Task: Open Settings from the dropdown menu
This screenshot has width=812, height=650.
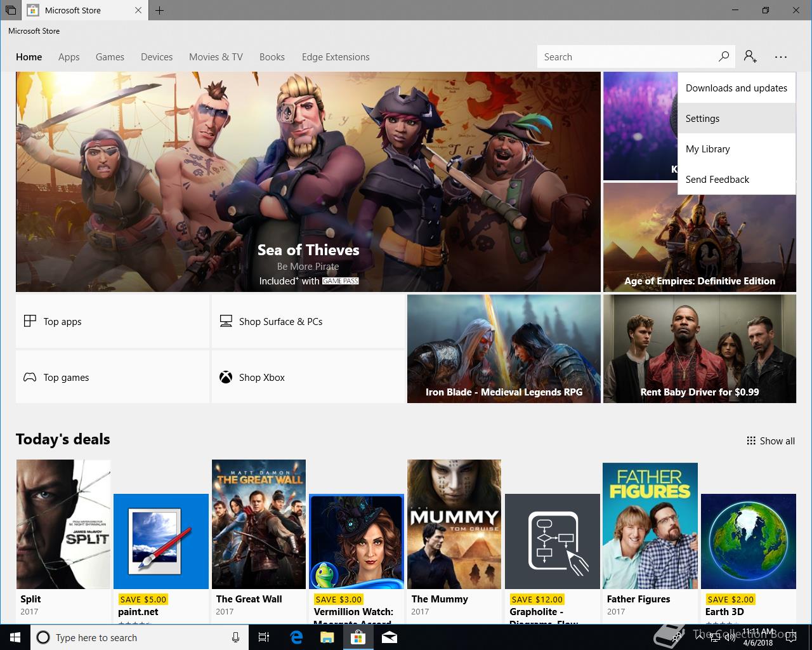Action: point(737,119)
